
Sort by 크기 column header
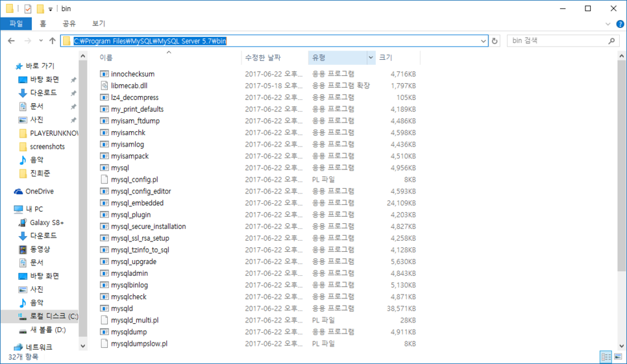[398, 58]
